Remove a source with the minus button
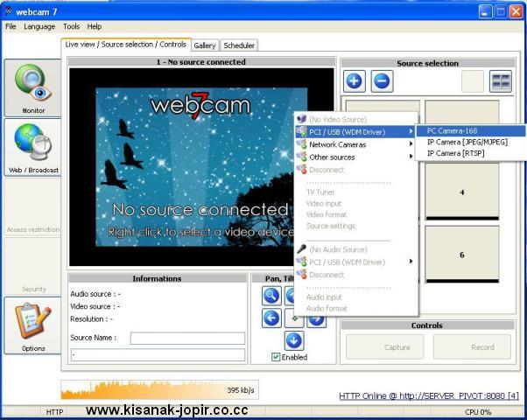 pos(382,81)
